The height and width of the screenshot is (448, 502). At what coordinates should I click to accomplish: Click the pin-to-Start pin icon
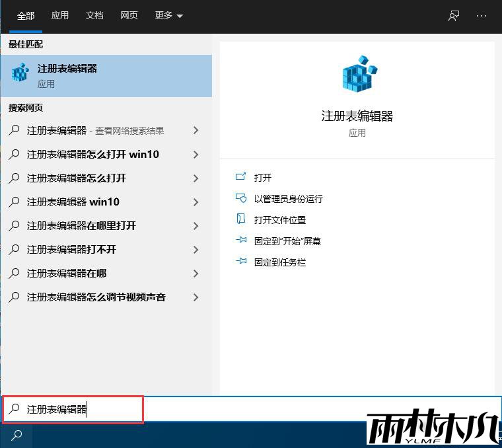[x=241, y=240]
